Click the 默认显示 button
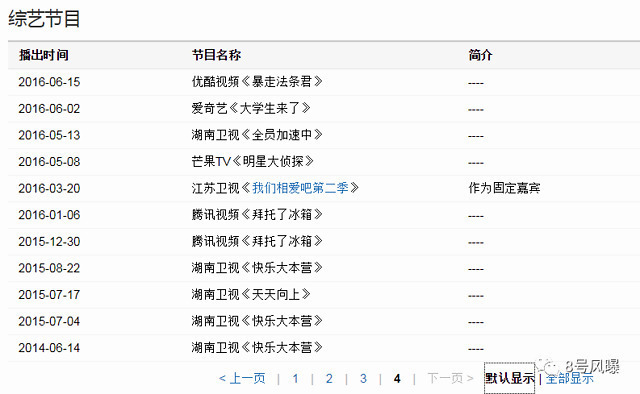The height and width of the screenshot is (394, 640). coord(509,378)
